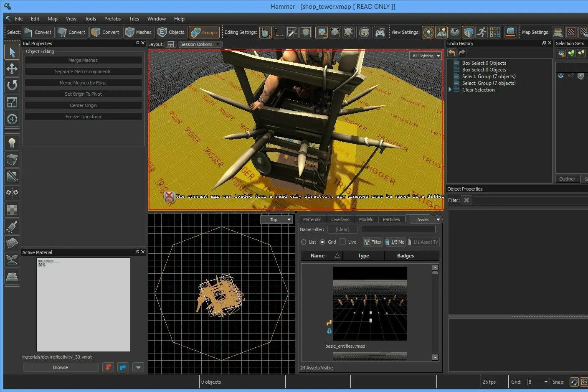Toggle the selection set eye visibility icon

561,76
